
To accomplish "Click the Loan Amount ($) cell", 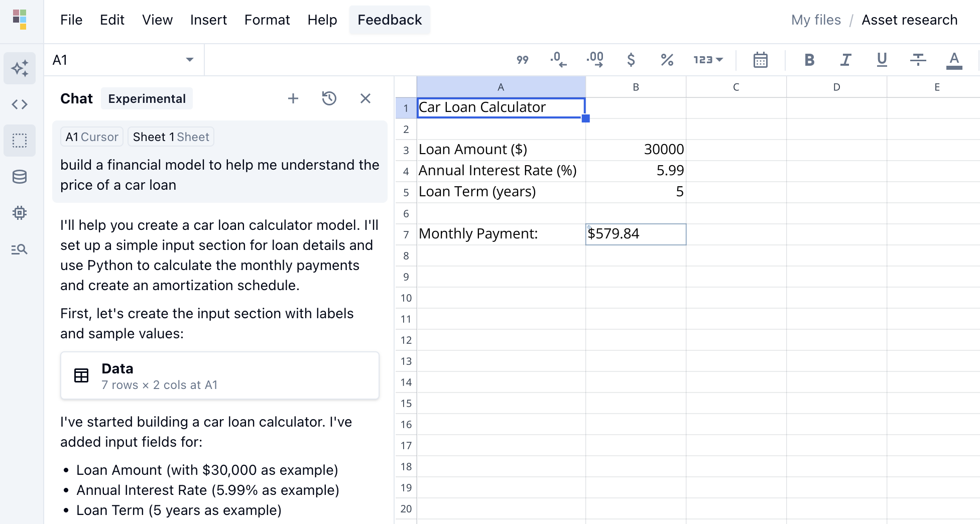I will (x=501, y=150).
